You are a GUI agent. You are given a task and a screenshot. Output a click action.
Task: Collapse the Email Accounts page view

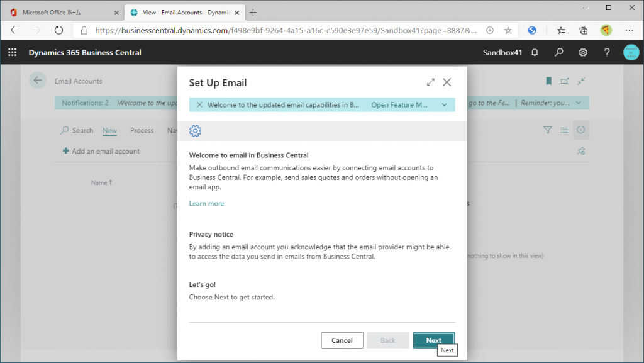point(580,81)
